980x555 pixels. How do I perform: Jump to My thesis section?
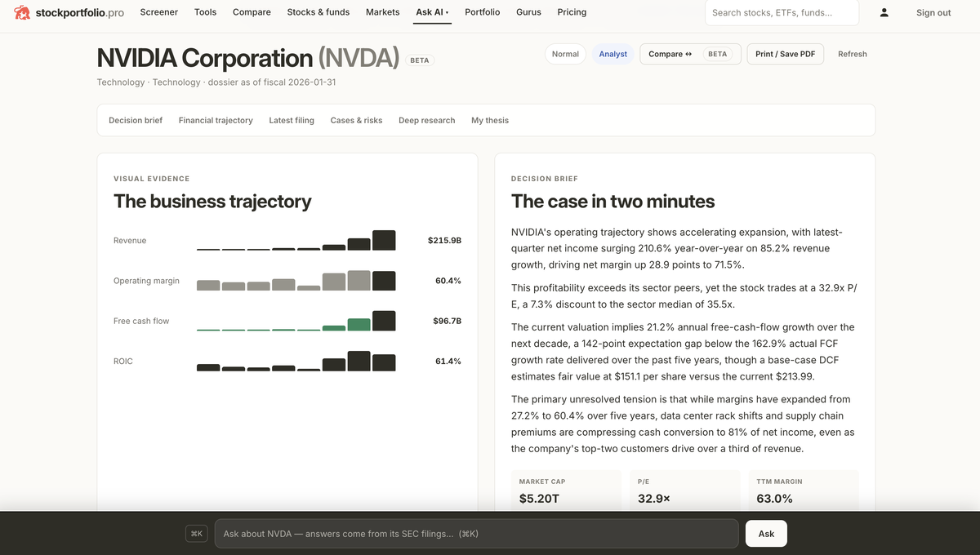click(x=490, y=120)
